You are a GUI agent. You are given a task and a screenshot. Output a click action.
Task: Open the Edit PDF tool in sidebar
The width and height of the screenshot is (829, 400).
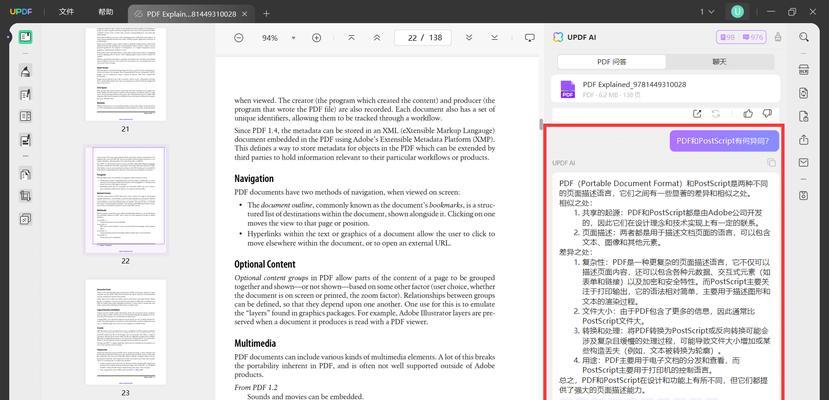(25, 94)
